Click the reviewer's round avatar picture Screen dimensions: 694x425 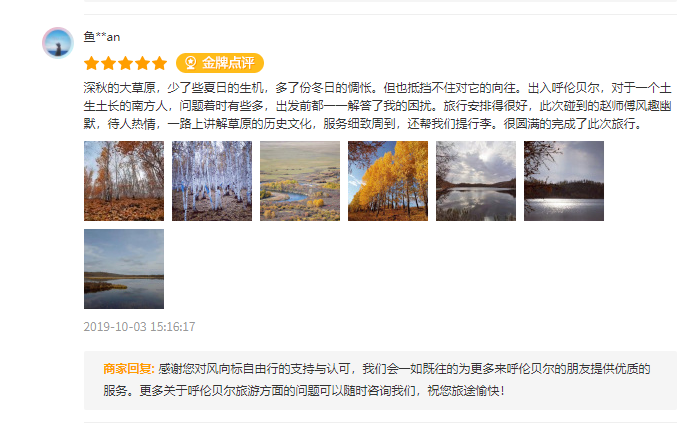coord(58,43)
